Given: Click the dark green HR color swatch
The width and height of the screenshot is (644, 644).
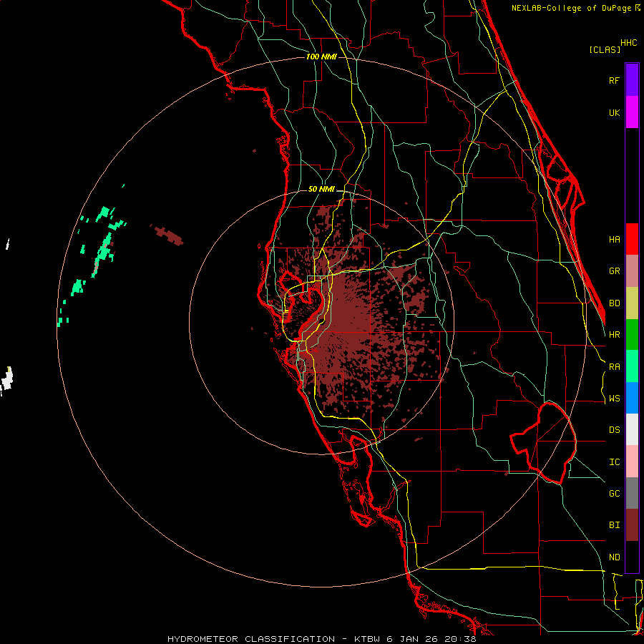Looking at the screenshot, I should point(632,335).
